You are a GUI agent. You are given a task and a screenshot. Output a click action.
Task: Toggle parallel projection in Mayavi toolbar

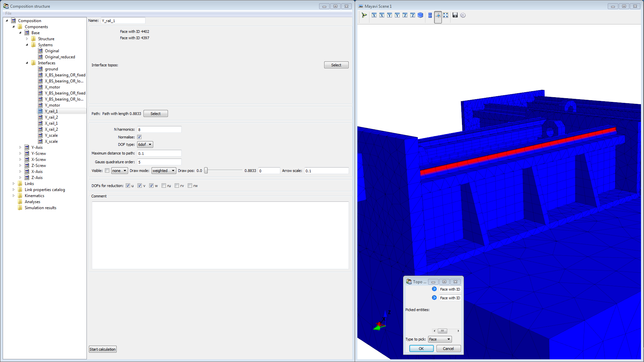(430, 15)
